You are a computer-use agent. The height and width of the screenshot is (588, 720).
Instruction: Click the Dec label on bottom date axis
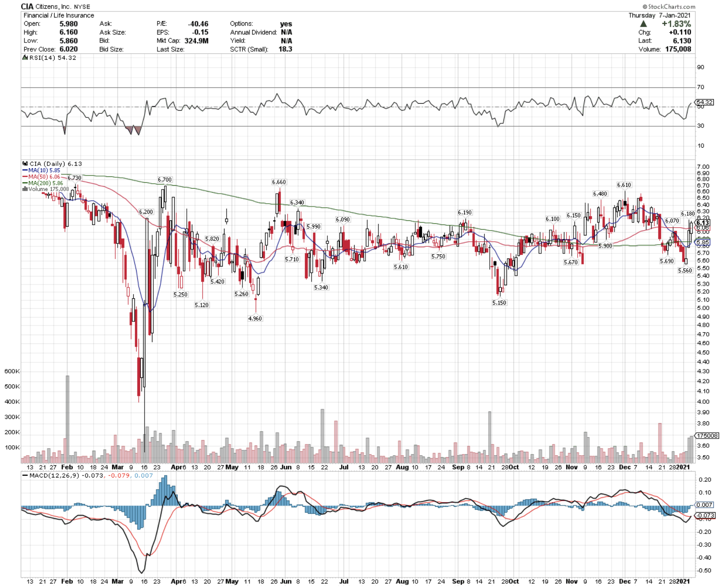click(624, 581)
